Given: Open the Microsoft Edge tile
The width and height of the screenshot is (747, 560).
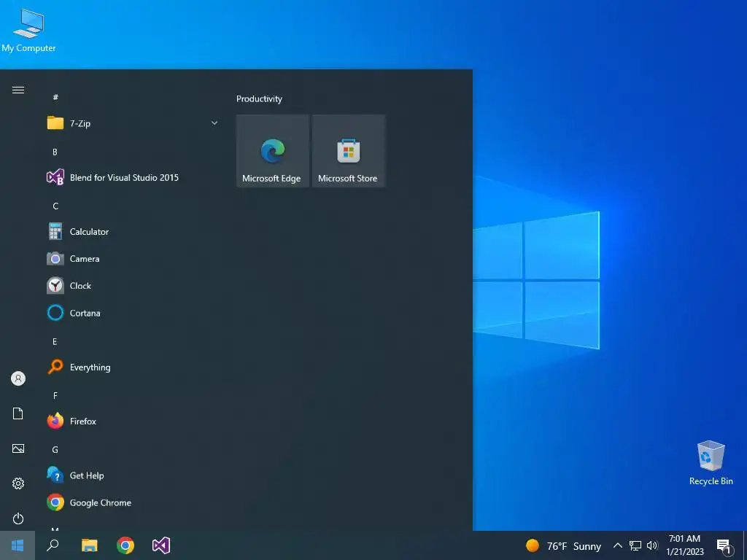Looking at the screenshot, I should [273, 151].
